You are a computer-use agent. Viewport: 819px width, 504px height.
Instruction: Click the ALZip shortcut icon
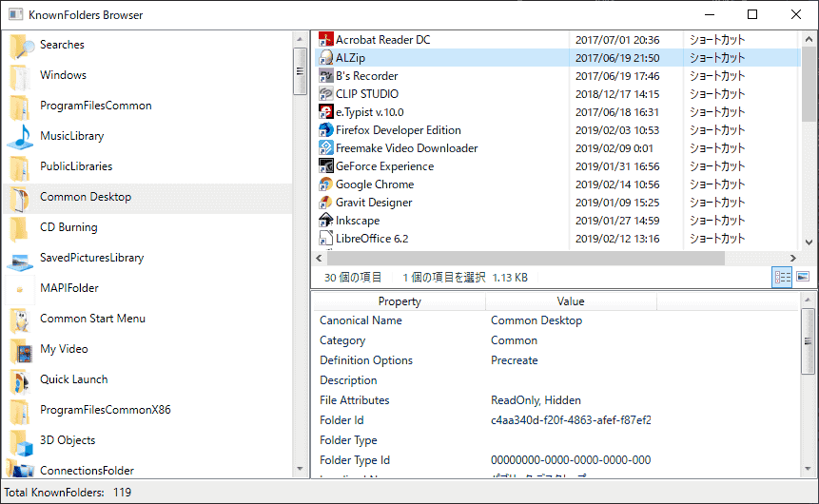[326, 58]
